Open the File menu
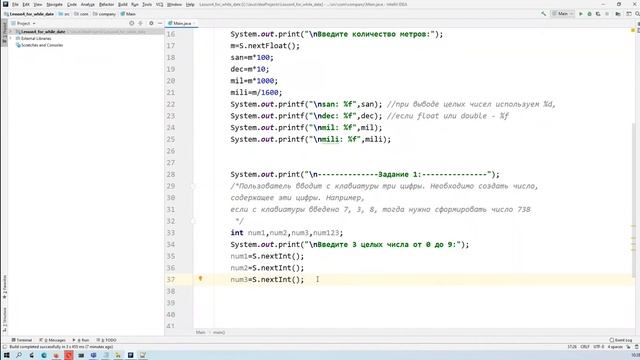The image size is (640, 360). coord(16,4)
